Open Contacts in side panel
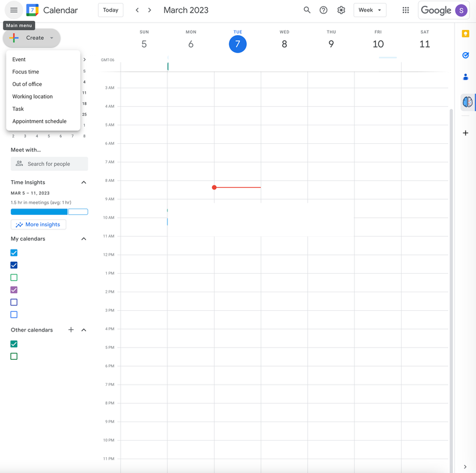This screenshot has height=473, width=476. pos(466,77)
